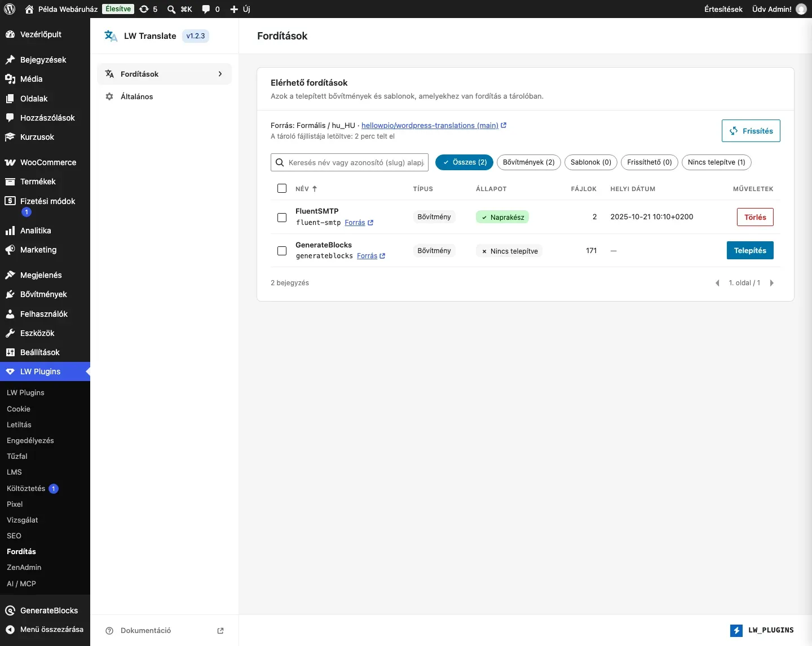Toggle the select-all checkbox in table header
The height and width of the screenshot is (646, 812).
coord(282,188)
